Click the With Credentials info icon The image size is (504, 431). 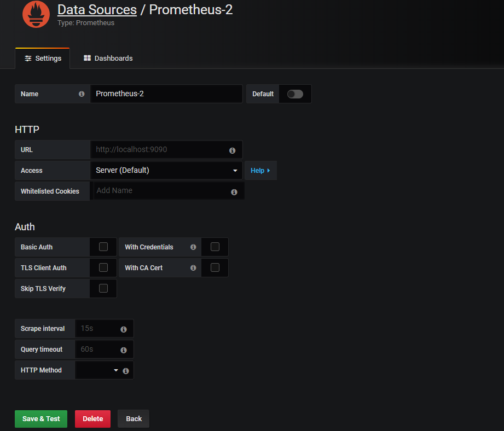pyautogui.click(x=193, y=247)
